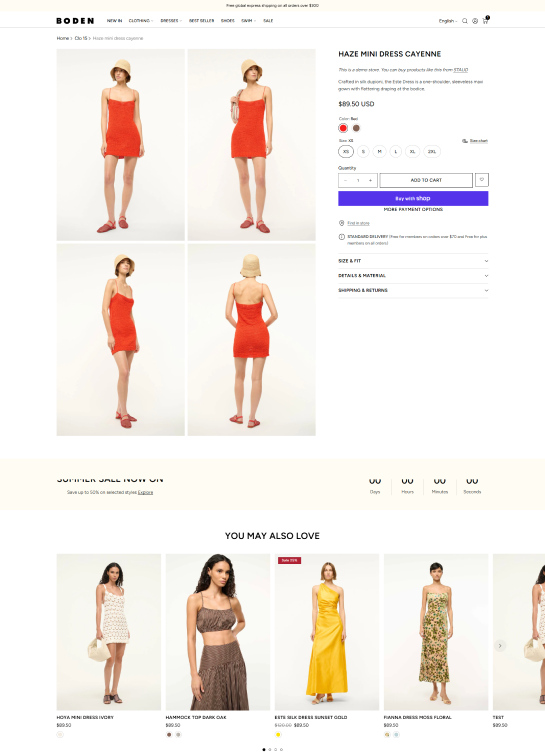Open the Size chart link
Screen dimensions: 545x752
[478, 141]
